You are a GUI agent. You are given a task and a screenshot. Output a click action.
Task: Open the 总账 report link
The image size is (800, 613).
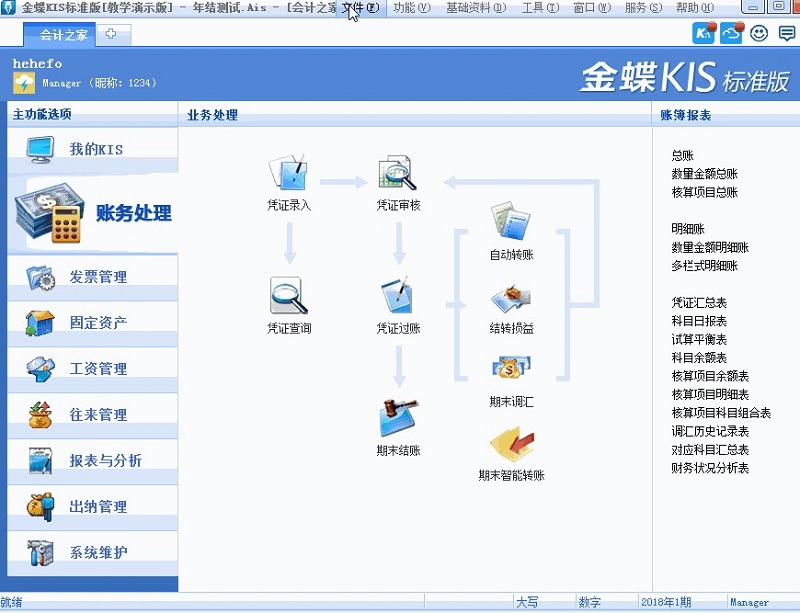pos(682,156)
